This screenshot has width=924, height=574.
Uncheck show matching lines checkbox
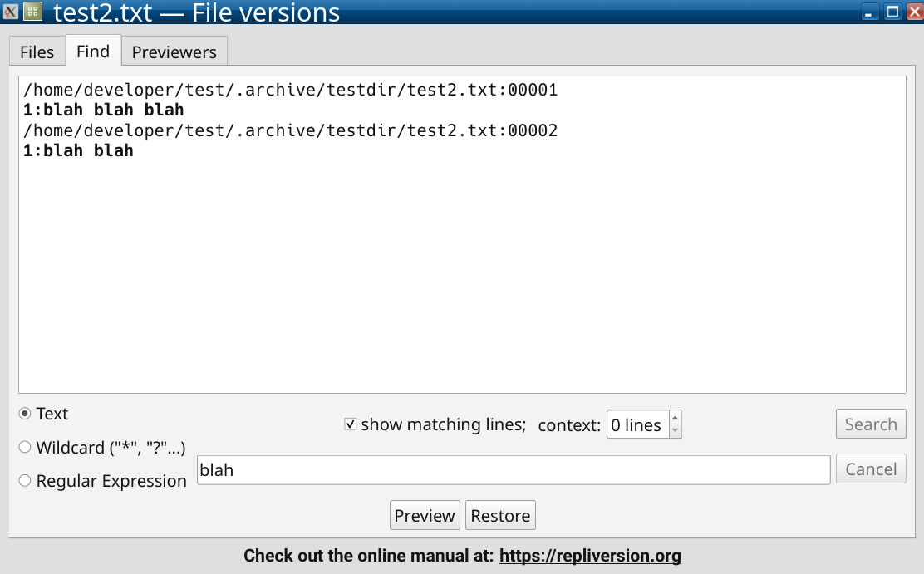click(351, 424)
